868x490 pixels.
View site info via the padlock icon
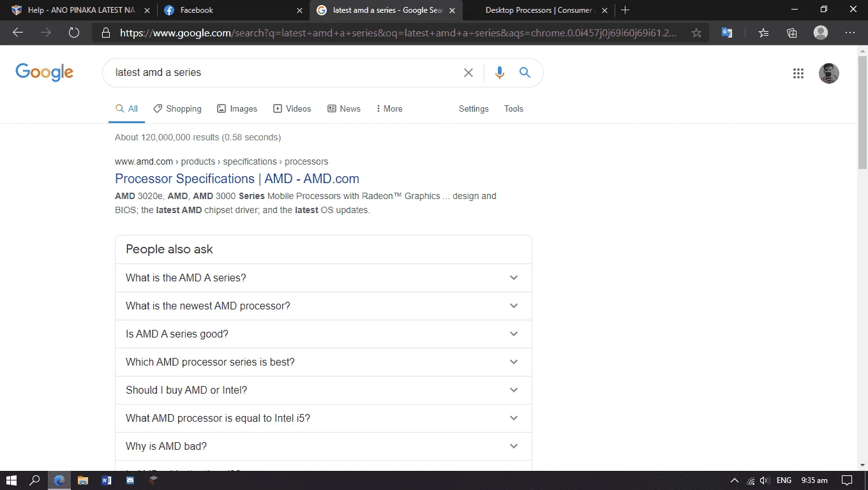pyautogui.click(x=106, y=33)
